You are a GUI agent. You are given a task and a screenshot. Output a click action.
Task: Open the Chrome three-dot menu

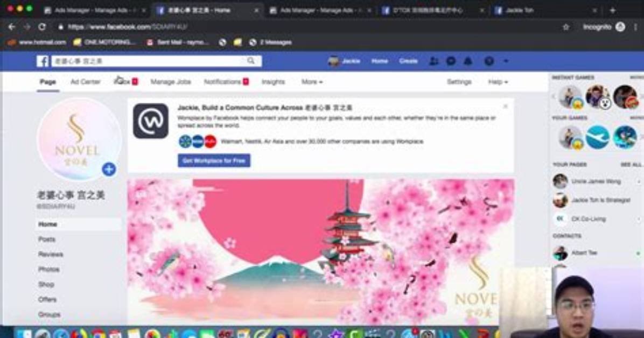point(636,27)
